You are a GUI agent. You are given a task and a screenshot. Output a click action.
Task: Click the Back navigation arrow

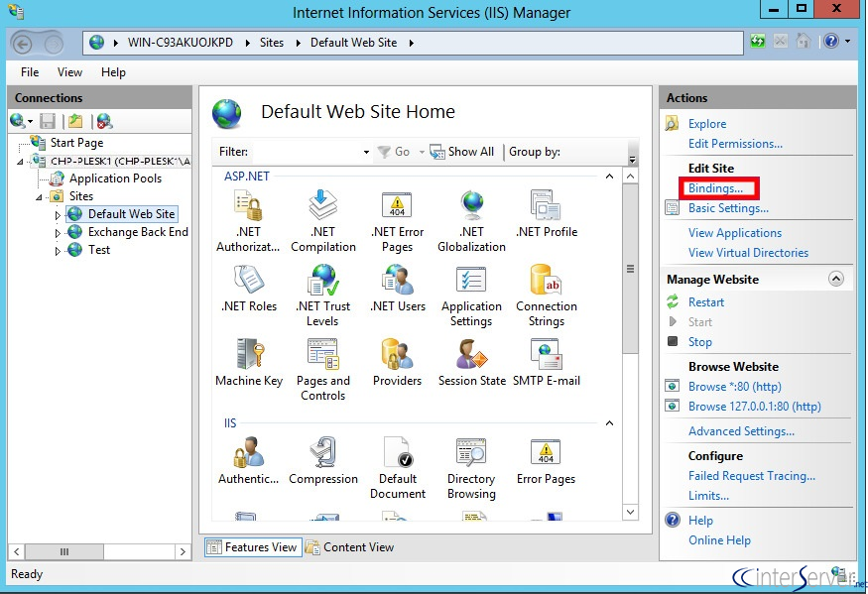pyautogui.click(x=22, y=44)
